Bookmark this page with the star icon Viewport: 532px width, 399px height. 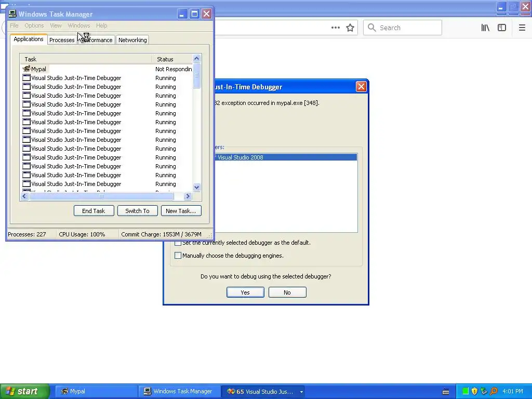pos(350,28)
